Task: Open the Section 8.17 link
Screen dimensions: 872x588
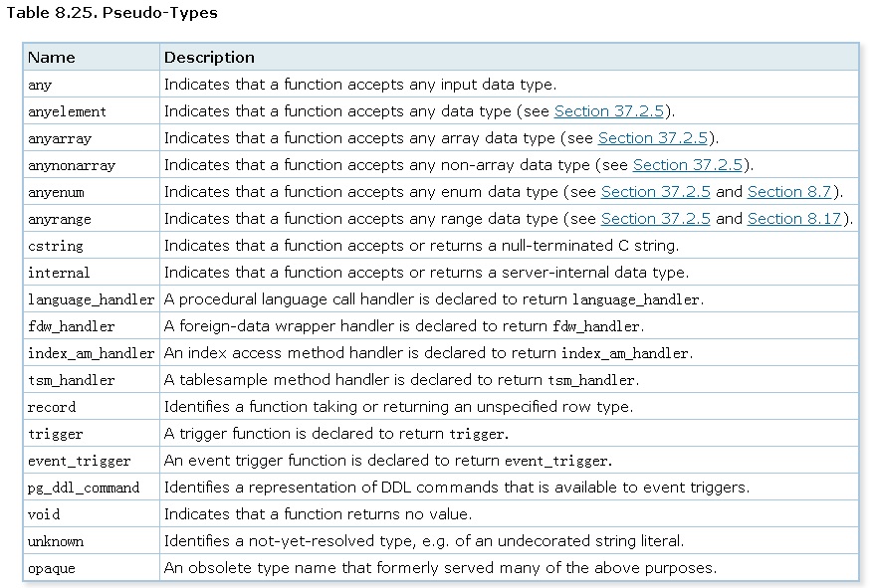Action: [x=794, y=219]
